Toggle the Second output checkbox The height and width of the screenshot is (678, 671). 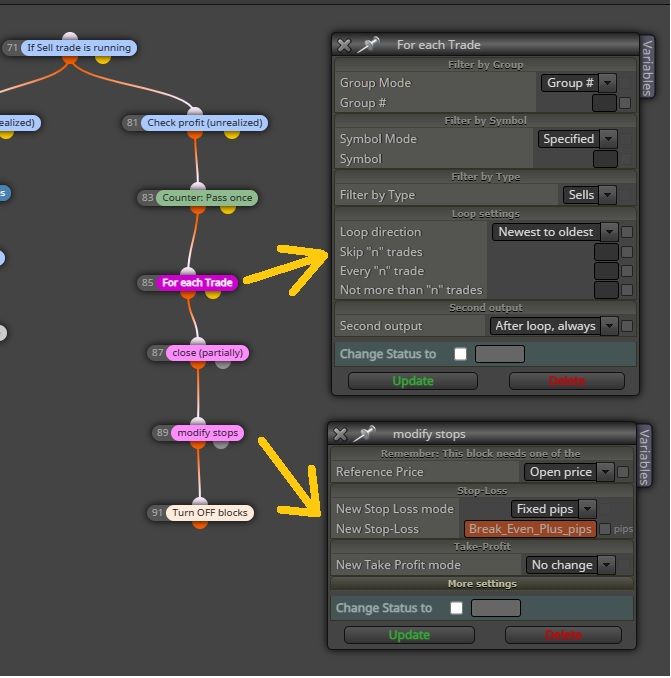point(627,326)
